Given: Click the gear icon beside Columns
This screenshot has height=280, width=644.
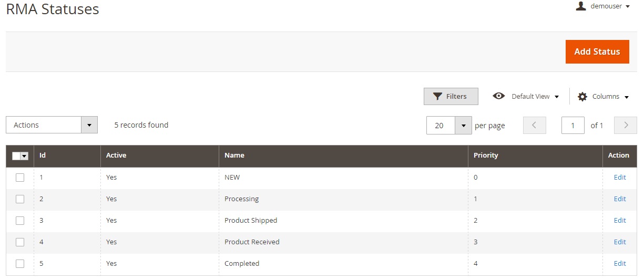Looking at the screenshot, I should (582, 97).
